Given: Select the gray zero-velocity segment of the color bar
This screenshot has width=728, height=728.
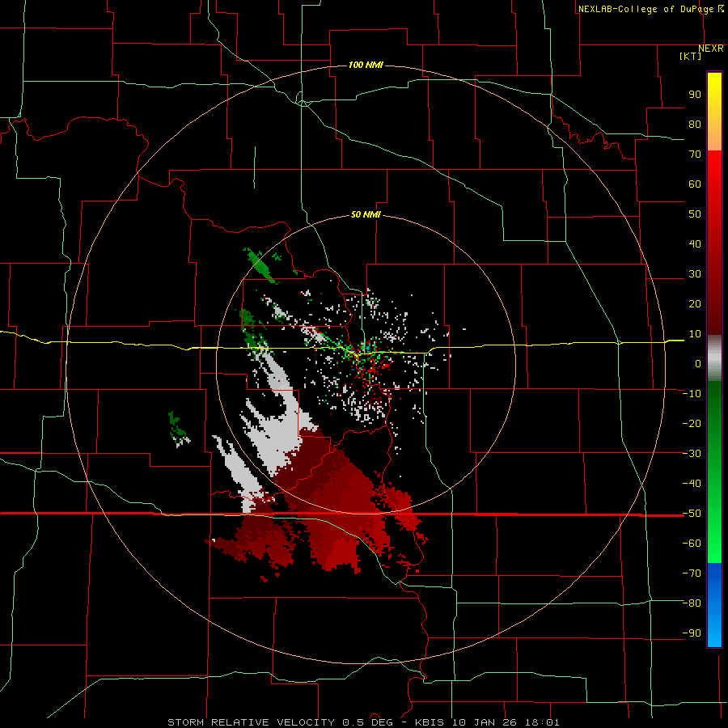Looking at the screenshot, I should (x=714, y=358).
